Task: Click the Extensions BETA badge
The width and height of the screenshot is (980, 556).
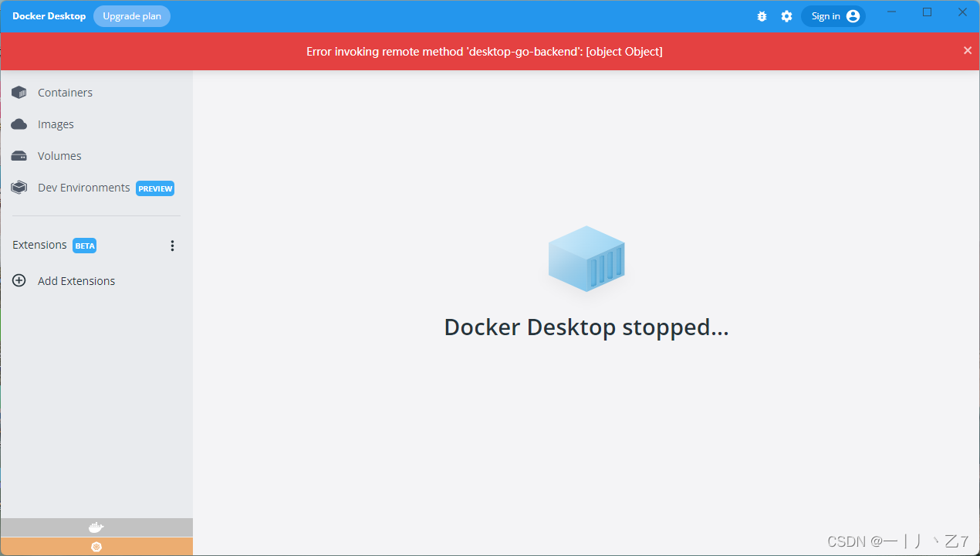Action: pos(85,246)
